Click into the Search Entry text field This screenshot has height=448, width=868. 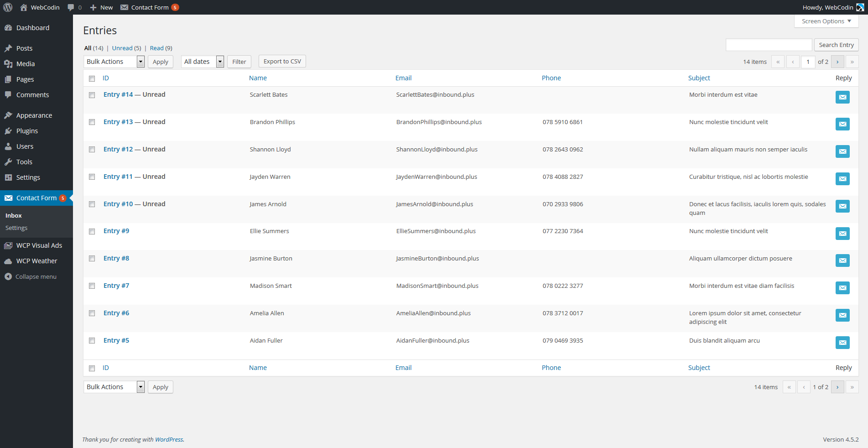[x=769, y=45]
